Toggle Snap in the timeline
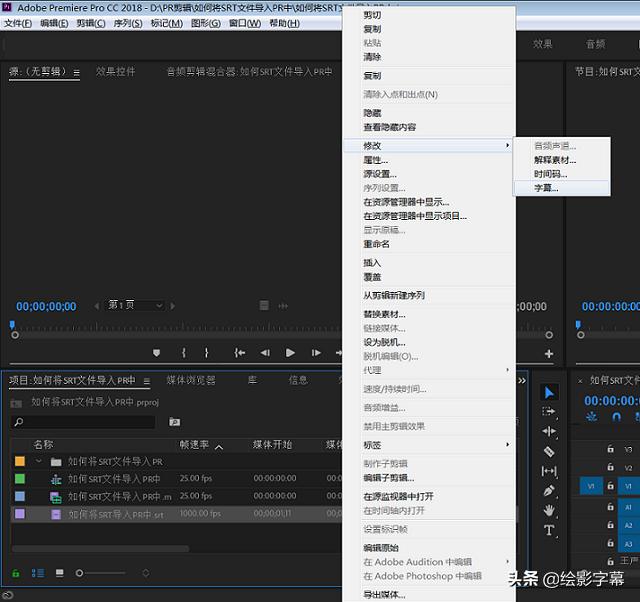The height and width of the screenshot is (602, 640). (x=617, y=417)
